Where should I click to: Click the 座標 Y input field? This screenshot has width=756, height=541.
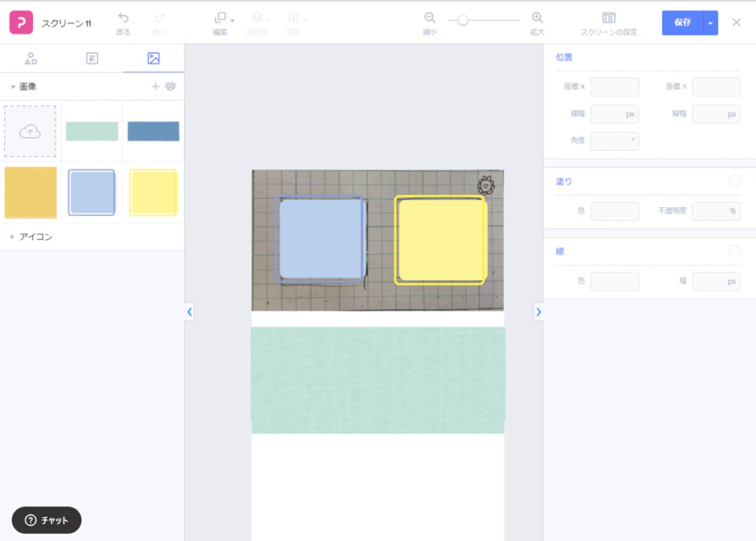(x=716, y=87)
